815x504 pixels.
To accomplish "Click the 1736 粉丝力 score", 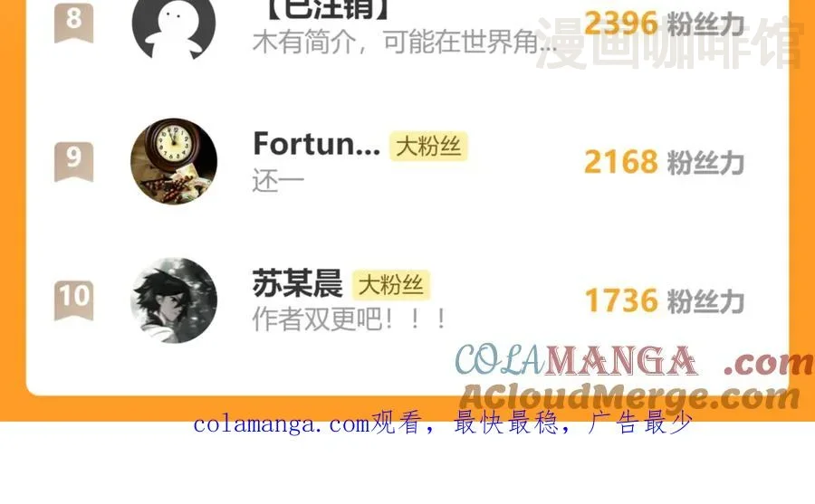I will click(x=665, y=300).
